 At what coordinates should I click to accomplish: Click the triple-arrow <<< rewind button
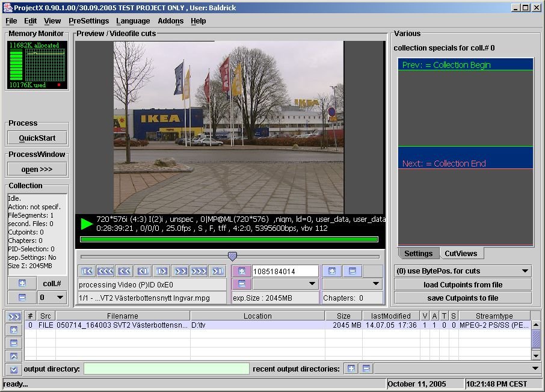pos(106,271)
